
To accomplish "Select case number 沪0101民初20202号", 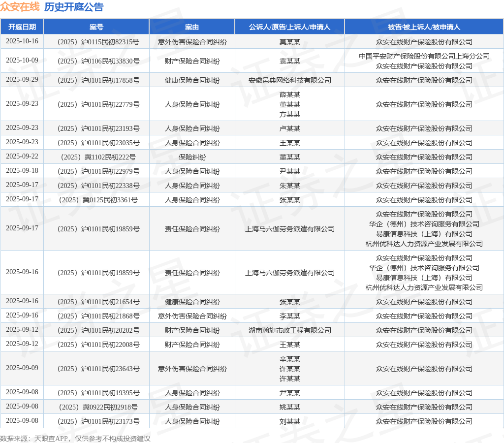I will (98, 330).
